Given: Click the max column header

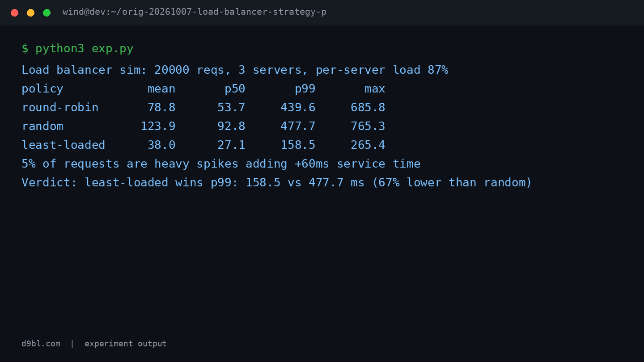Looking at the screenshot, I should [x=375, y=89].
